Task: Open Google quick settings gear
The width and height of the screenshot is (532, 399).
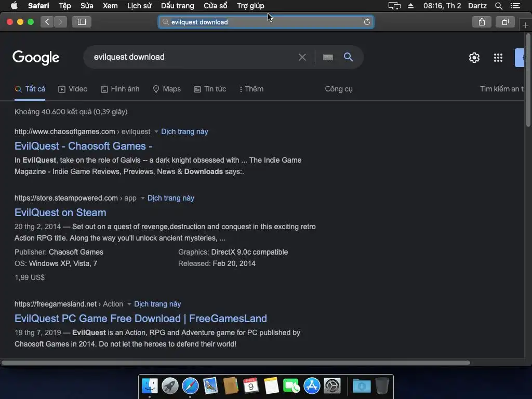Action: (474, 58)
